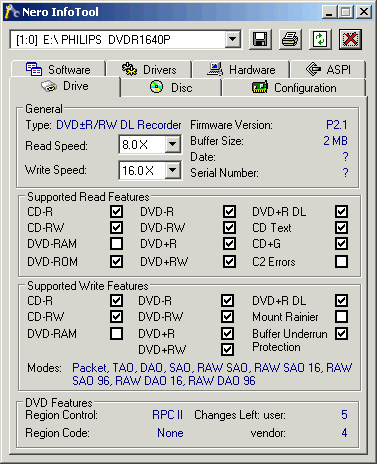The image size is (377, 464).
Task: Toggle DVD-RAM write feature checkbox
Action: 116,333
